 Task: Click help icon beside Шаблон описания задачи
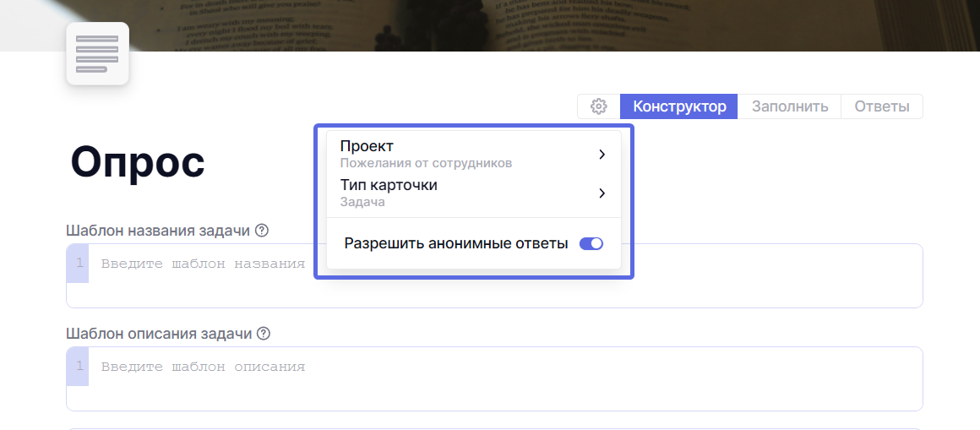coord(264,334)
